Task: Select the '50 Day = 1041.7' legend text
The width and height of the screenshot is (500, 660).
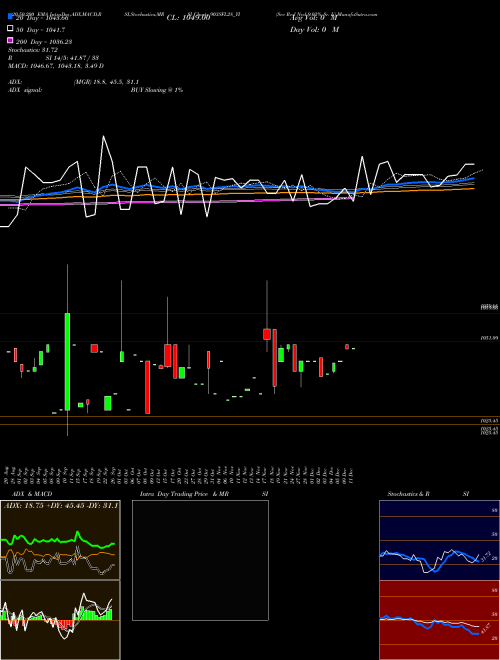Action: [40, 30]
